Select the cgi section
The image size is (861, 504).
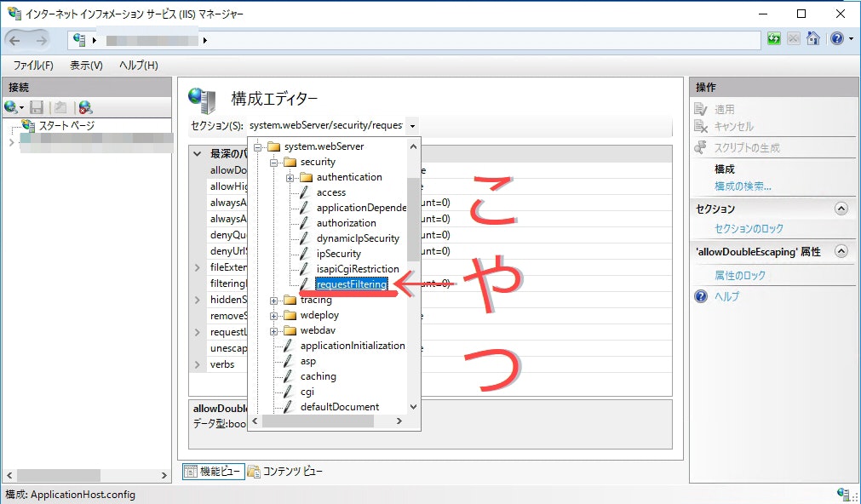307,392
